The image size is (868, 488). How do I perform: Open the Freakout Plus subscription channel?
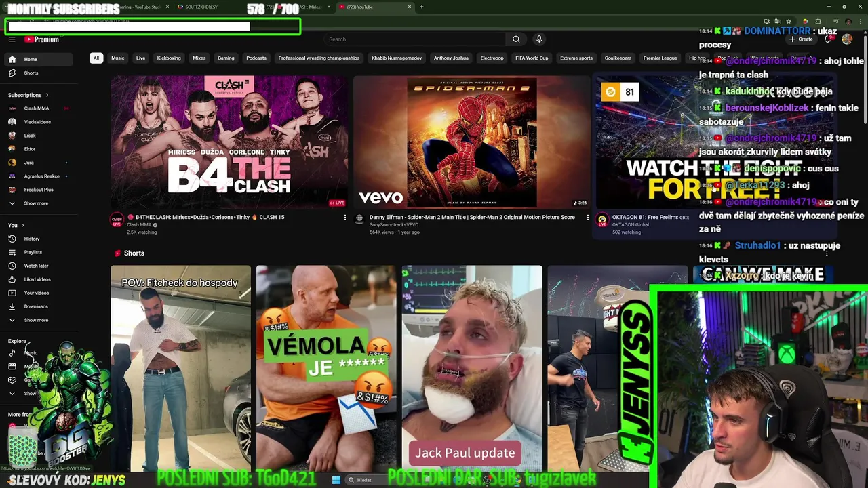[x=39, y=190]
